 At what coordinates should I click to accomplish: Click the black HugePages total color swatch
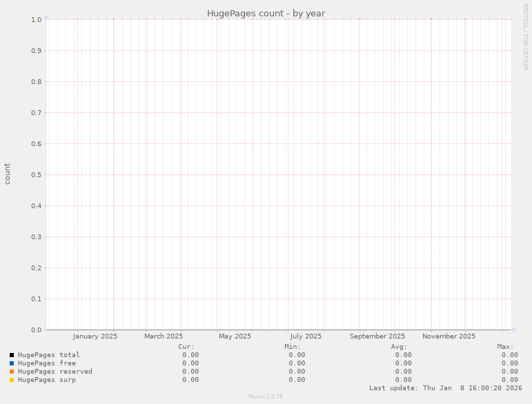pos(12,355)
